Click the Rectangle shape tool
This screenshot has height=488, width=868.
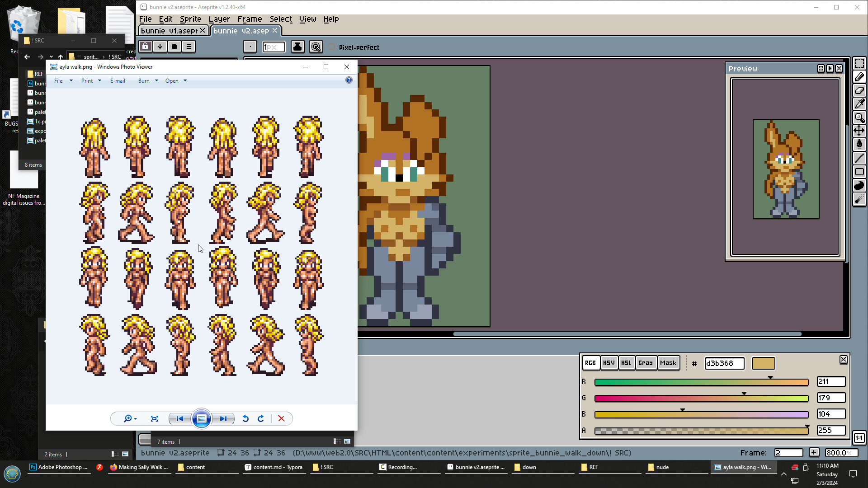[x=859, y=172]
